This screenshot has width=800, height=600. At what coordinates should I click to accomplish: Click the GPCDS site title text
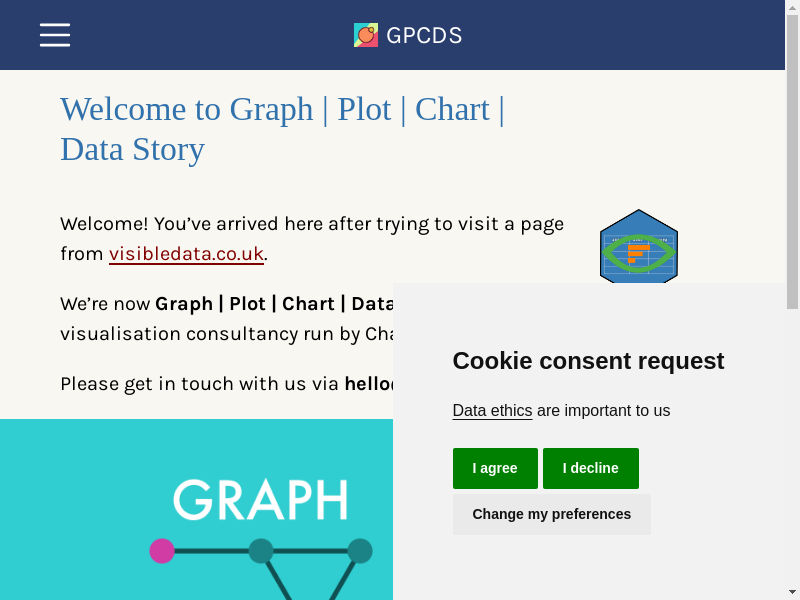click(x=424, y=36)
